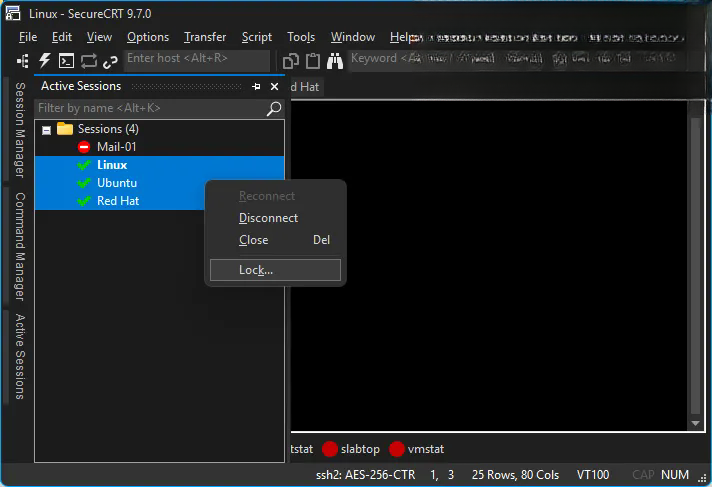The image size is (712, 487).
Task: Click the CAP status bar indicator
Action: tap(643, 475)
